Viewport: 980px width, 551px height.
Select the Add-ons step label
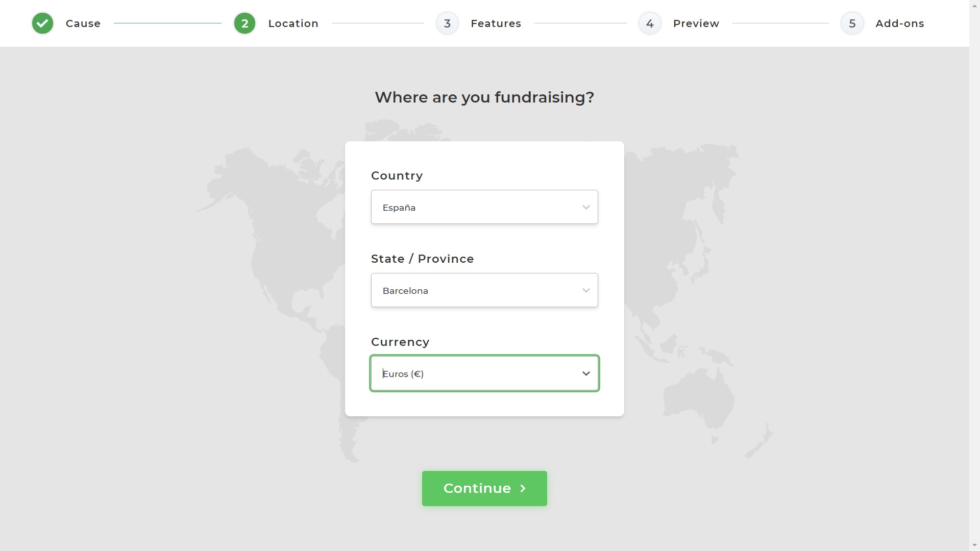(x=900, y=23)
